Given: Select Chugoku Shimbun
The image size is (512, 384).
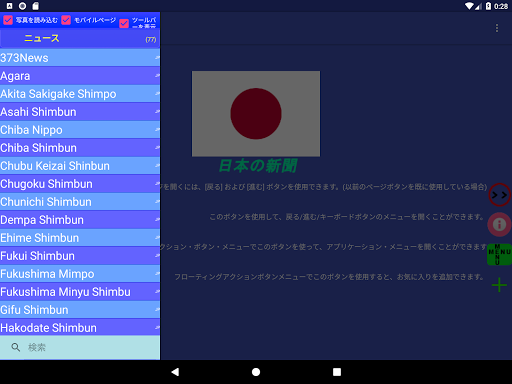Looking at the screenshot, I should coord(80,184).
